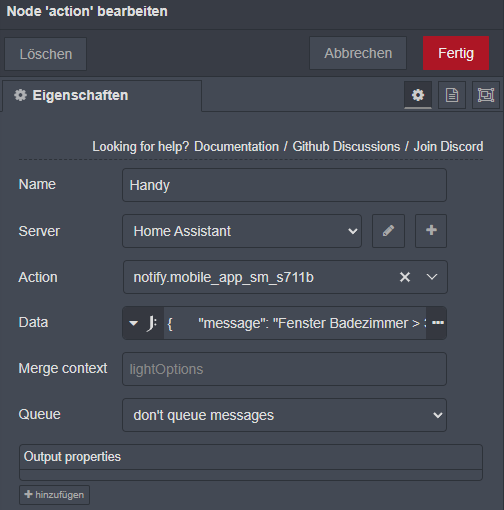Open the Github Discussions link

click(x=346, y=147)
